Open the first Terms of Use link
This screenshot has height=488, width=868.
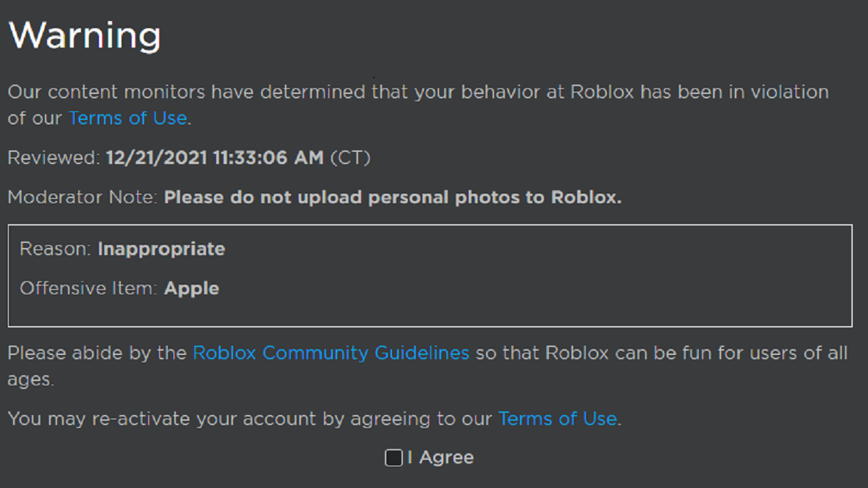pyautogui.click(x=127, y=118)
